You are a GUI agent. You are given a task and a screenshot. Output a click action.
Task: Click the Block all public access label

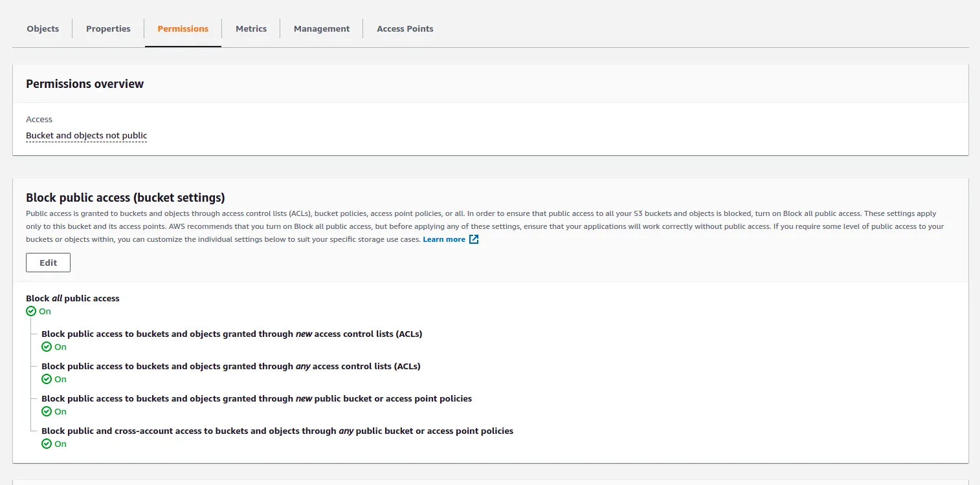(x=72, y=298)
